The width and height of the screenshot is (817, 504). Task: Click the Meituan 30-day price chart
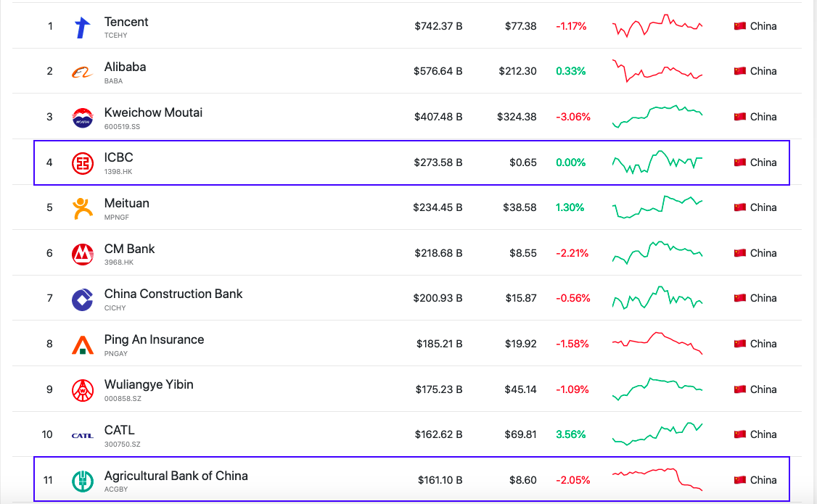coord(657,207)
